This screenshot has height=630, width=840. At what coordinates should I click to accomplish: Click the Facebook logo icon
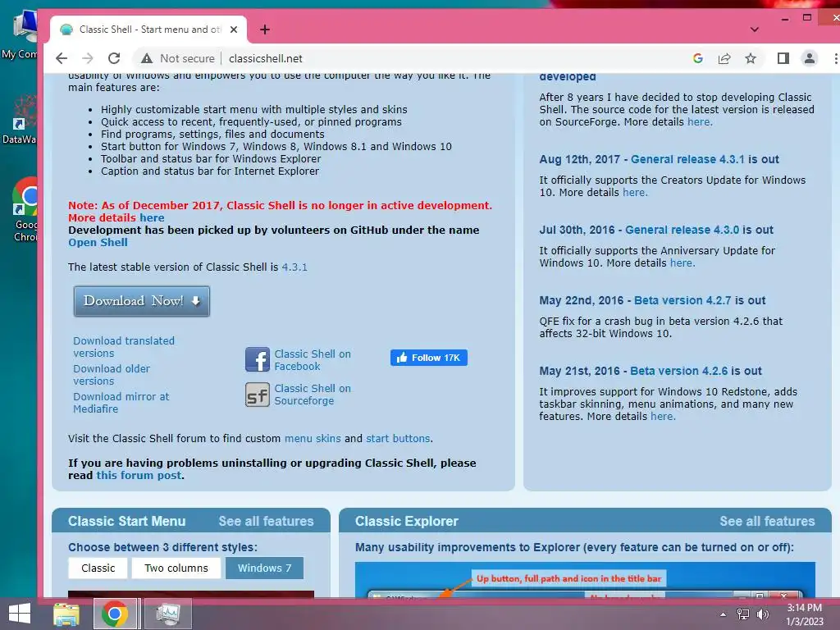click(257, 359)
